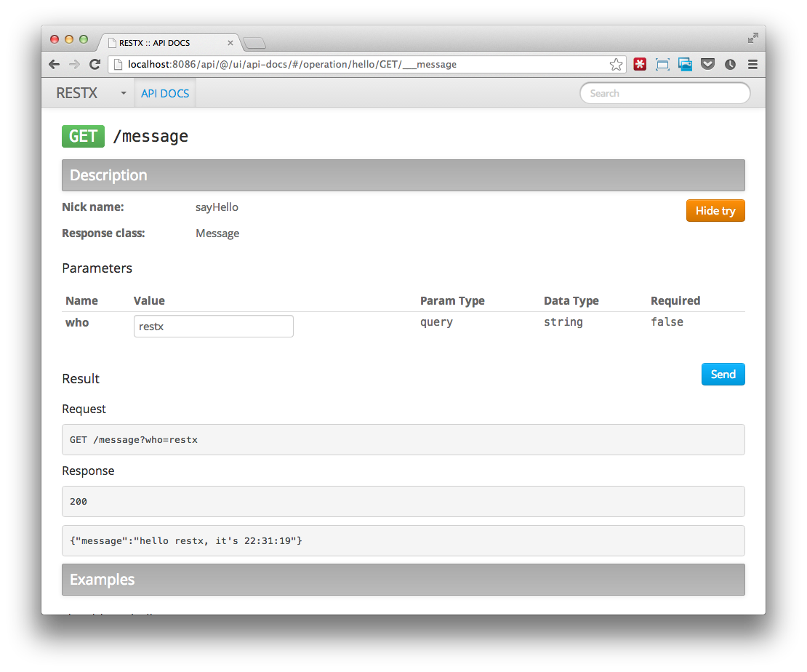Close the RESTX :: API DOCS tab
This screenshot has height=672, width=807.
230,43
